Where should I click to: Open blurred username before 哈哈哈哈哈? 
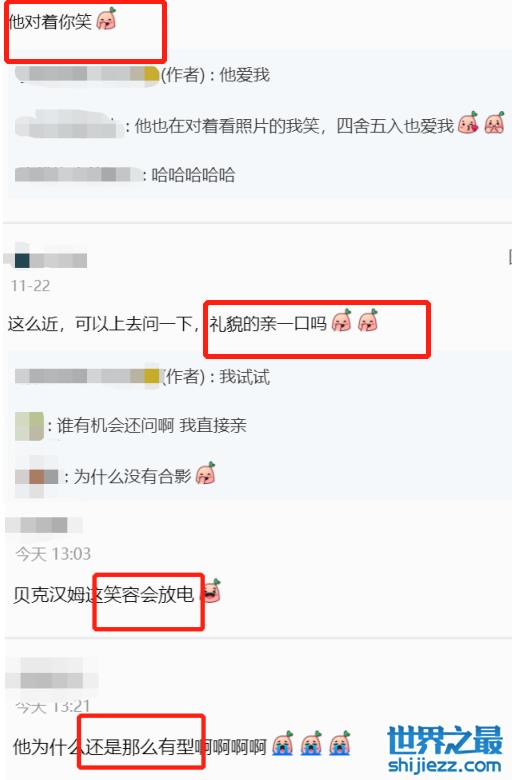(77, 175)
